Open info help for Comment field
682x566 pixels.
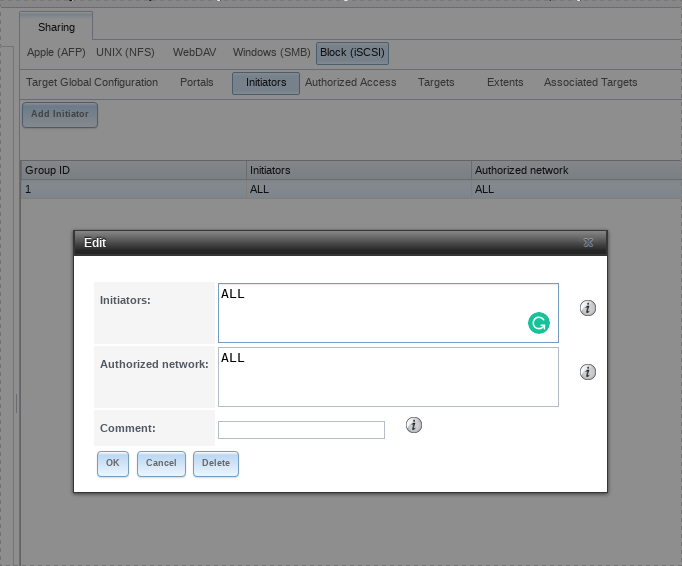pyautogui.click(x=414, y=425)
